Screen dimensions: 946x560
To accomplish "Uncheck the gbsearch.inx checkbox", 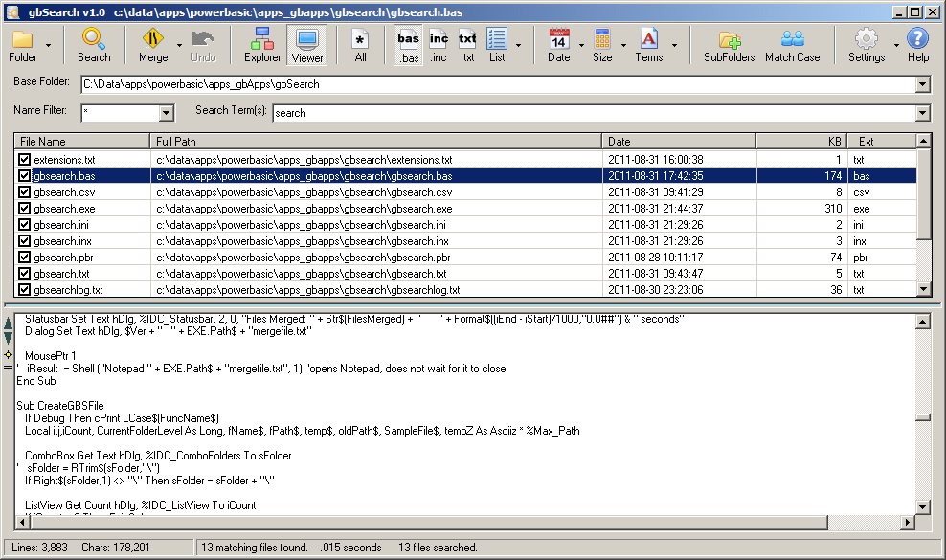I will click(x=24, y=241).
